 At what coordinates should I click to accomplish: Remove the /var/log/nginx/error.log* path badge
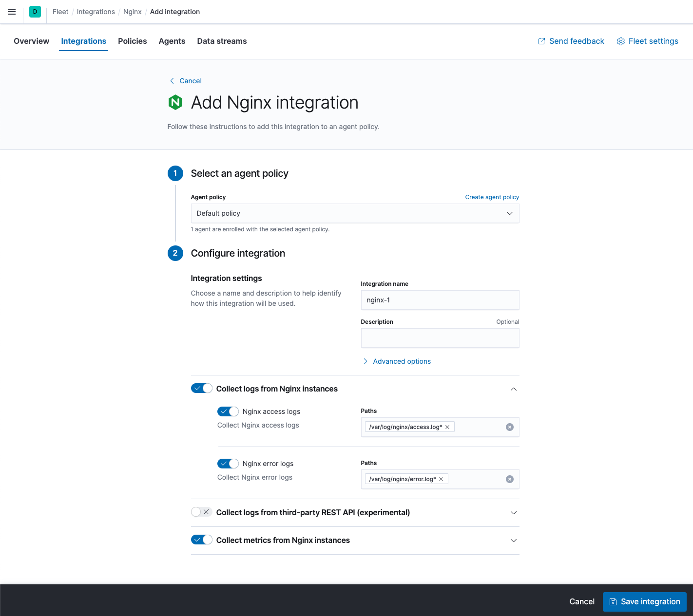point(441,479)
